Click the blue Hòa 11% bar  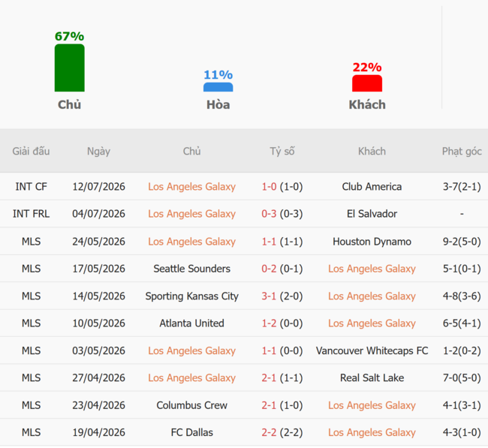pyautogui.click(x=218, y=87)
